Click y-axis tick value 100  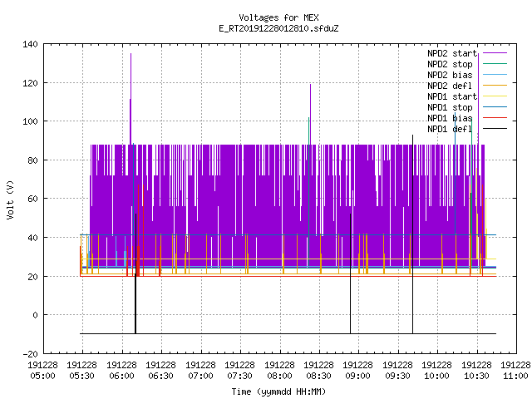(30, 121)
